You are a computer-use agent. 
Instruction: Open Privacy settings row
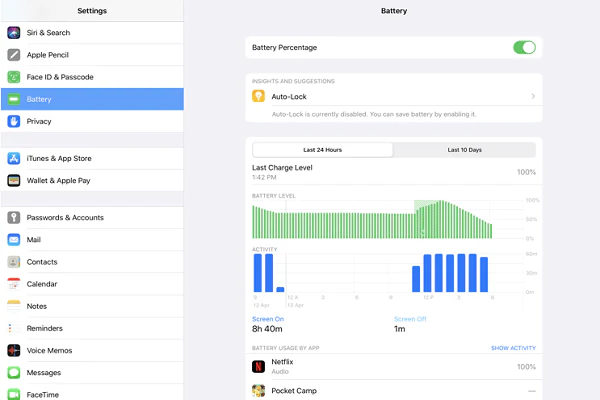[92, 121]
